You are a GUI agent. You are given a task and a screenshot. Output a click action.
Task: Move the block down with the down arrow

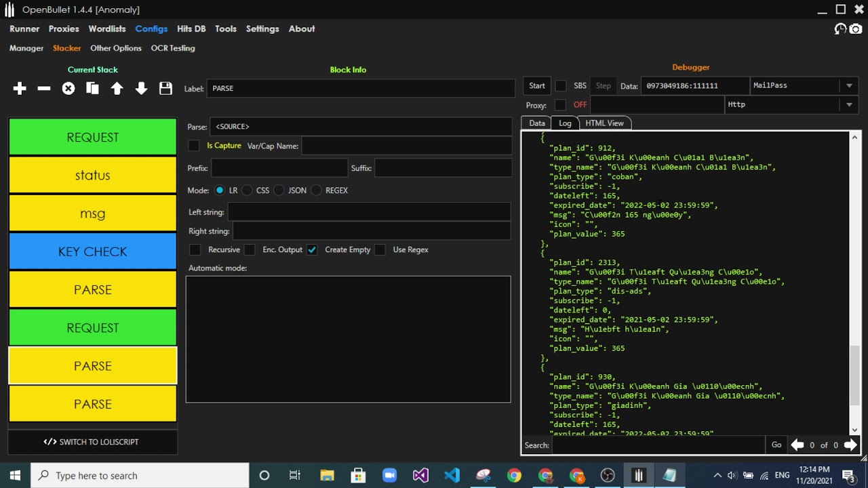tap(141, 89)
